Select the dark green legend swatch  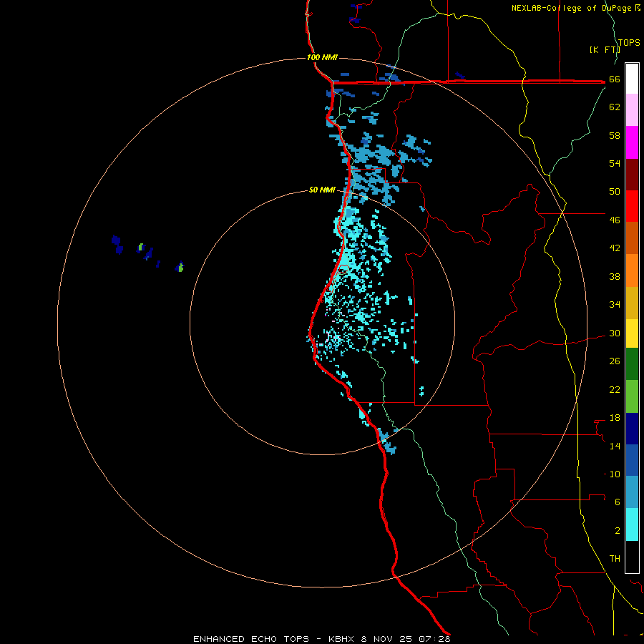tap(632, 364)
